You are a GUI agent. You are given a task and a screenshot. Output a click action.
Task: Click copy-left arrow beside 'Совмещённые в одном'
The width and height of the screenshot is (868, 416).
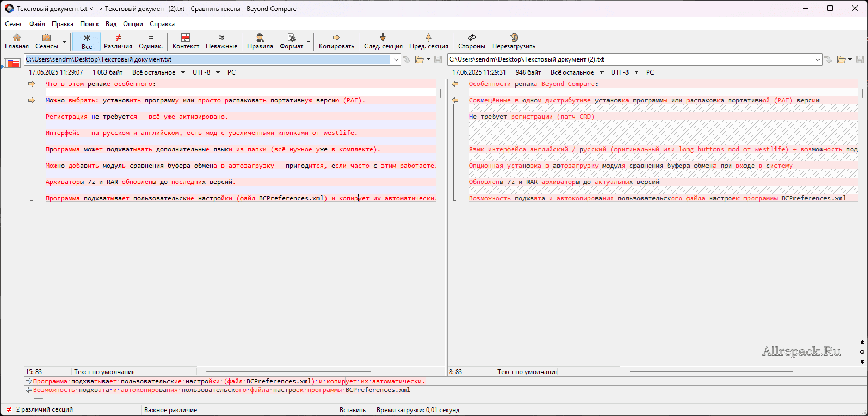point(455,100)
